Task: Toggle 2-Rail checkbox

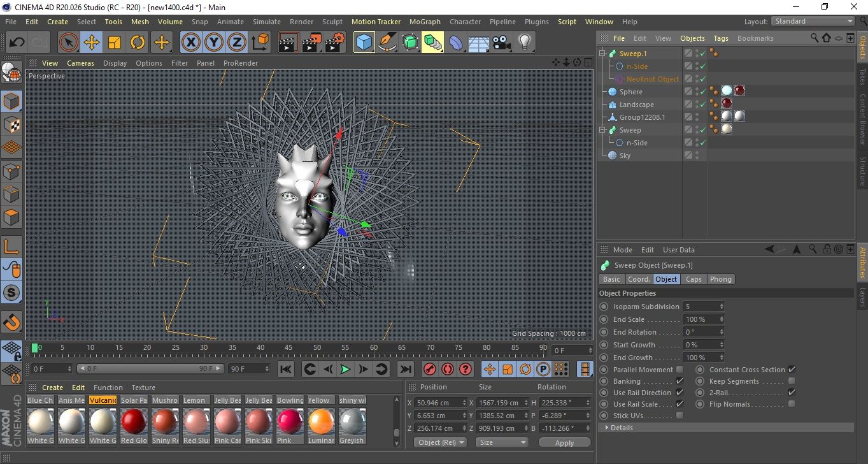Action: point(792,393)
